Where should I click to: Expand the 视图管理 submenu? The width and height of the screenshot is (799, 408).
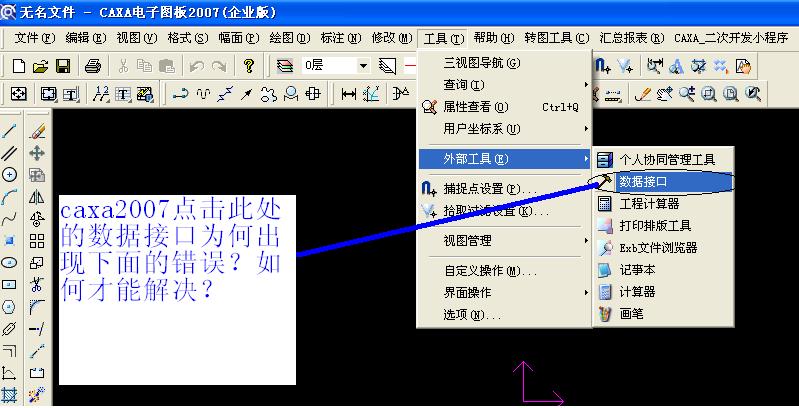504,240
